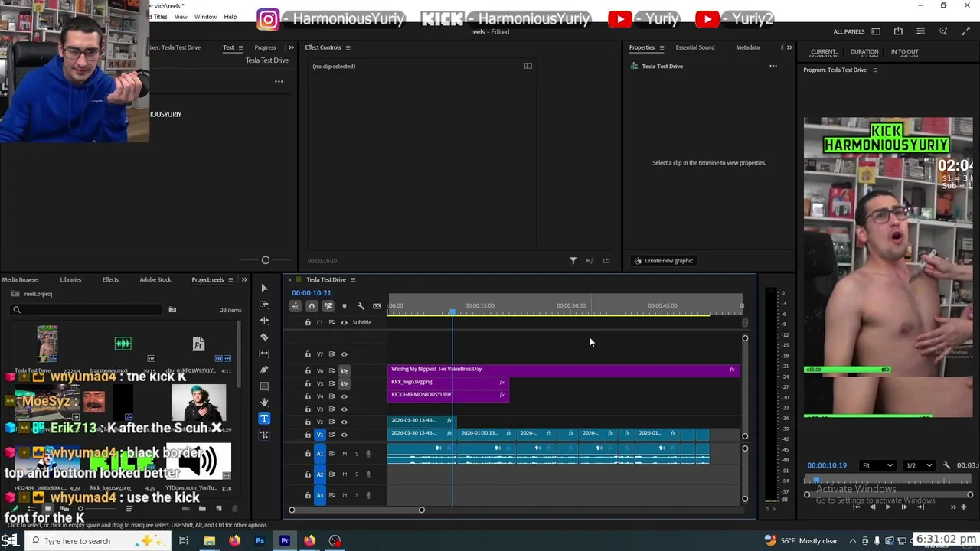Select the Rectangle tool
This screenshot has height=551, width=980.
tap(264, 386)
